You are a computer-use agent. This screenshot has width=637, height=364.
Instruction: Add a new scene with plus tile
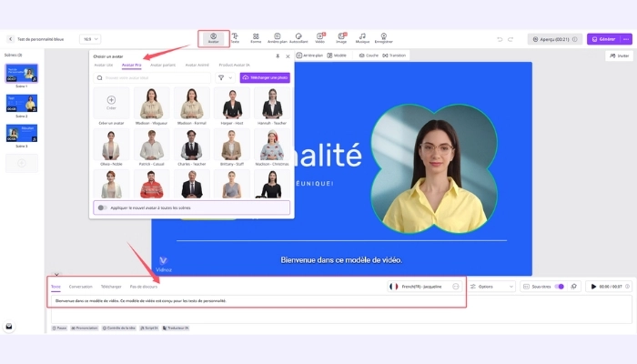tap(22, 163)
